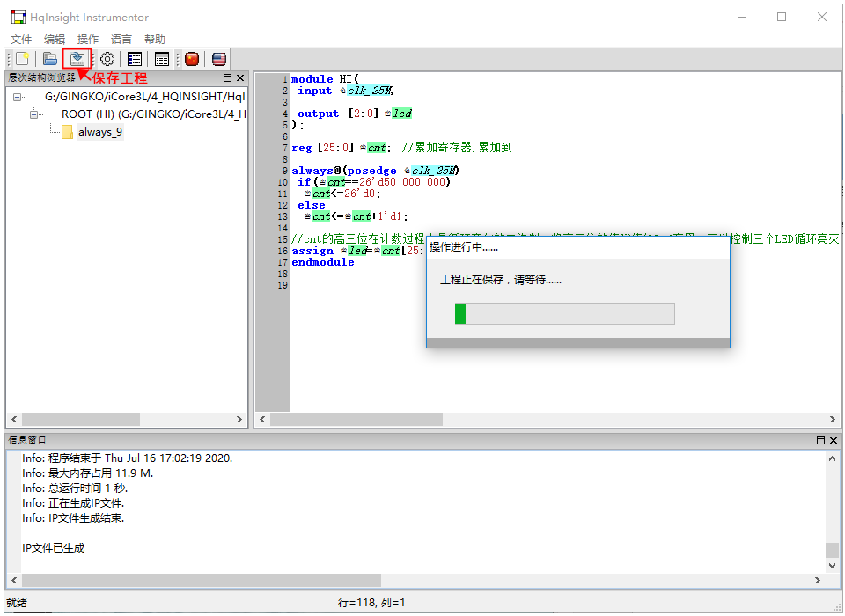Screen dimensions: 845x616
Task: Click the table grid toolbar icon
Action: pyautogui.click(x=162, y=59)
